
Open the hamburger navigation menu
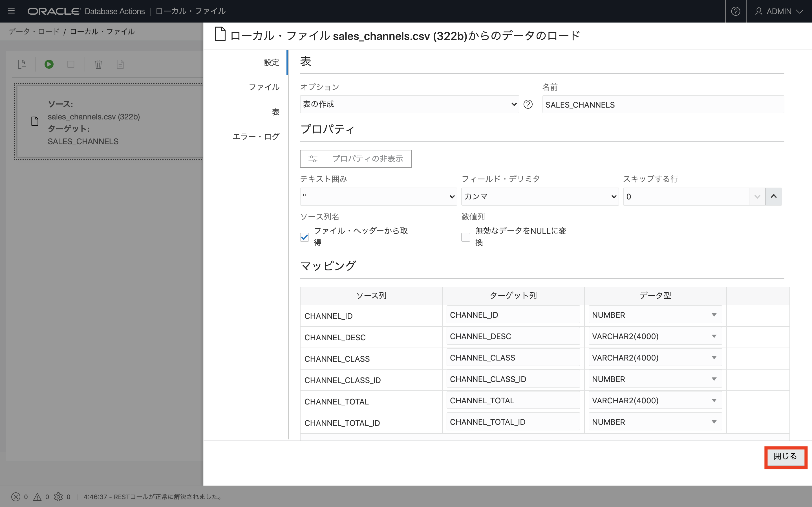click(x=11, y=11)
